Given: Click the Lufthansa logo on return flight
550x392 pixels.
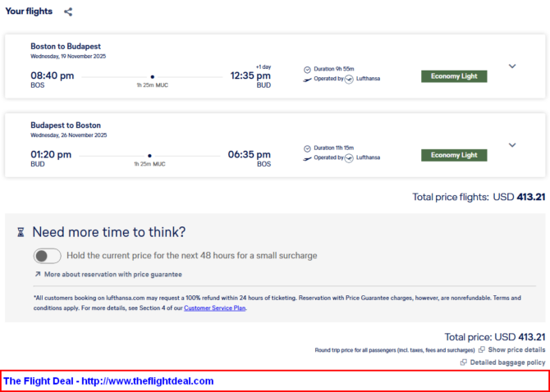Looking at the screenshot, I should click(x=349, y=158).
